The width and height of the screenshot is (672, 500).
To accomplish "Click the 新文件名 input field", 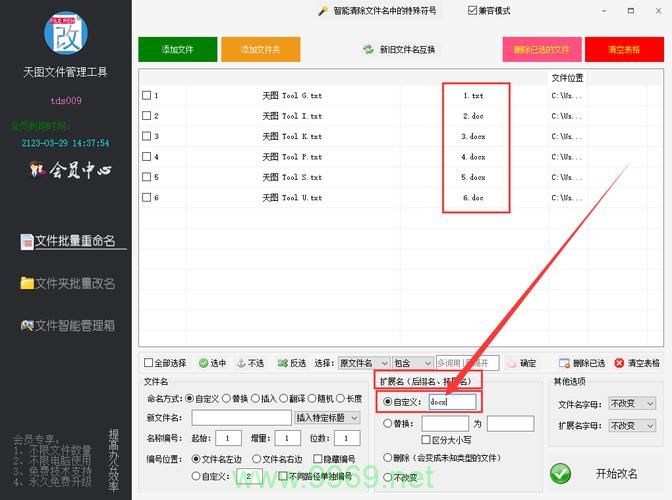I will (242, 418).
